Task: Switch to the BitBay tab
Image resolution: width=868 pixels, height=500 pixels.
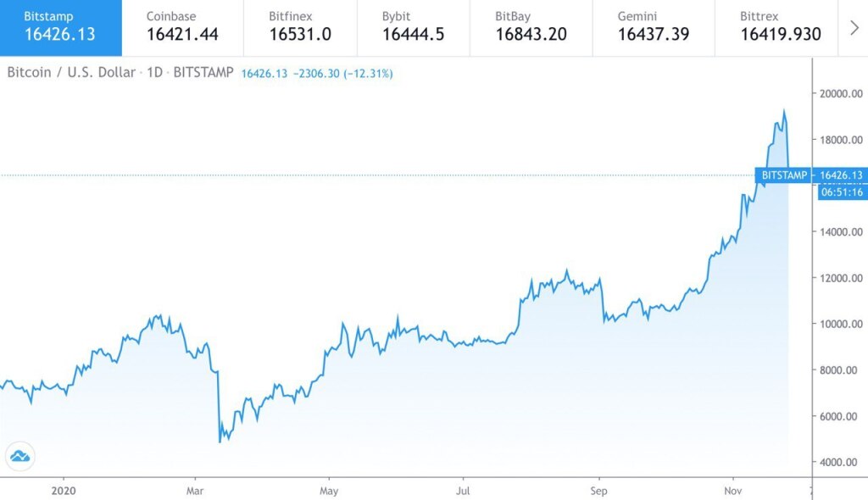Action: pyautogui.click(x=531, y=27)
